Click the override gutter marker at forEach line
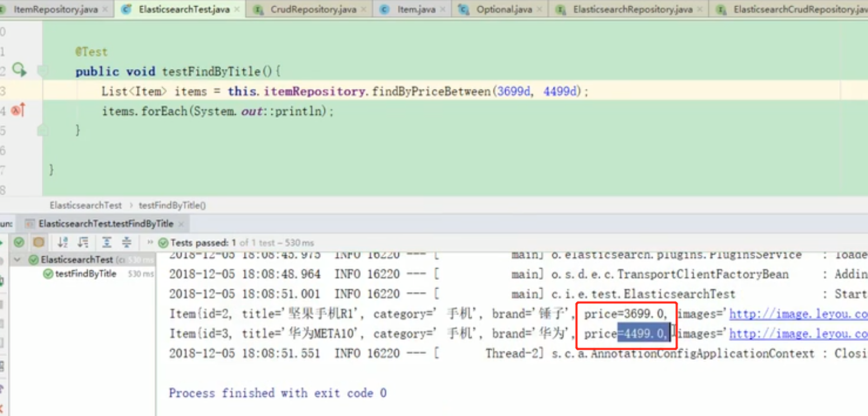Image resolution: width=868 pixels, height=416 pixels. [x=18, y=110]
